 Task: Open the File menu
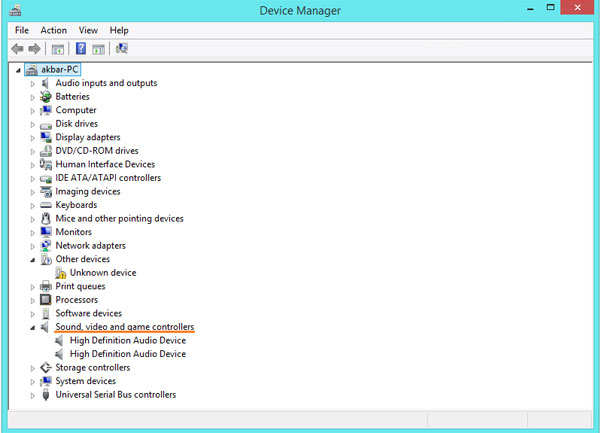(22, 30)
